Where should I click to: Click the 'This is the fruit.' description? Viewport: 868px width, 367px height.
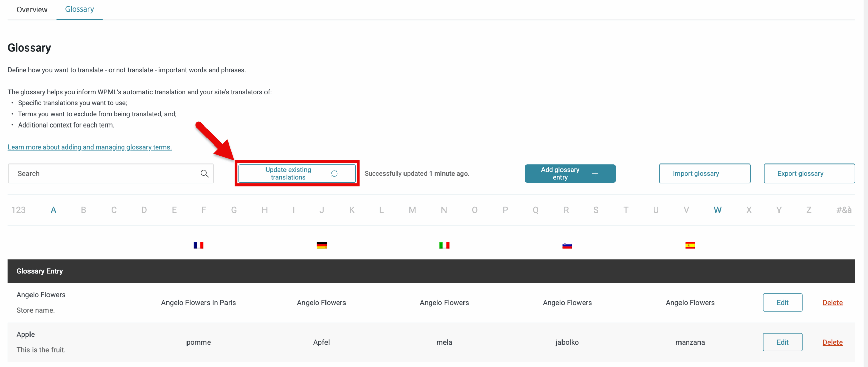41,350
